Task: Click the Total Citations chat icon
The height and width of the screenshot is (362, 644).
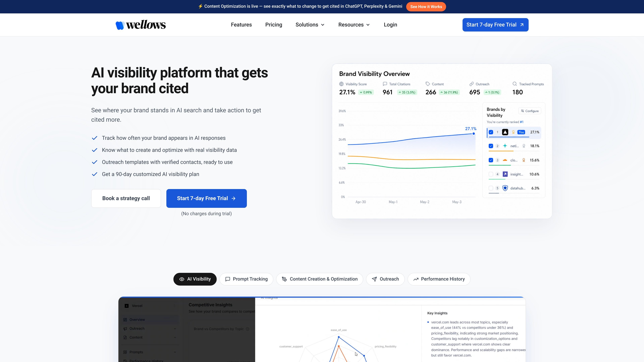Action: pyautogui.click(x=385, y=84)
